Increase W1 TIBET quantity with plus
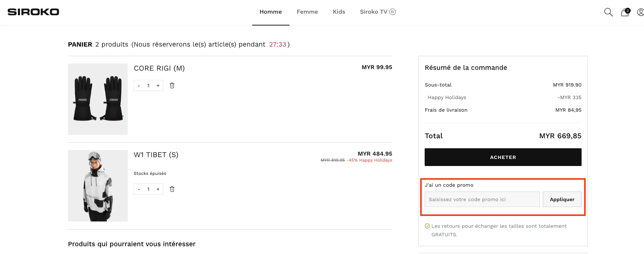 [158, 189]
